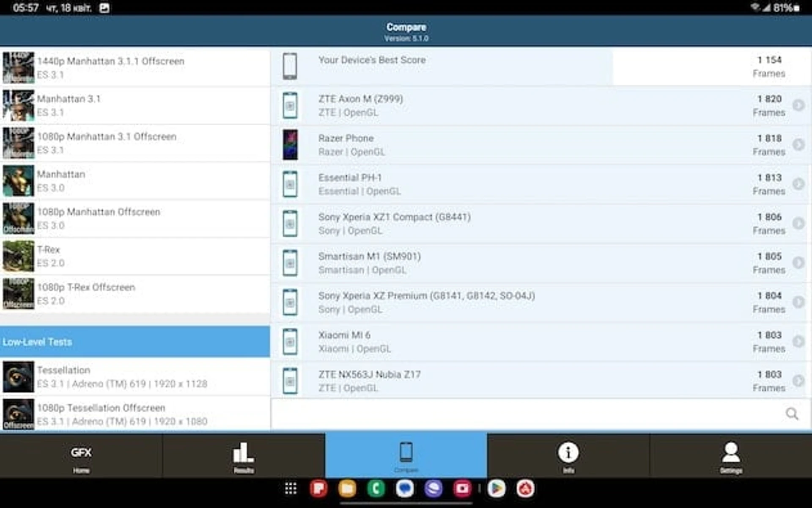
Task: Open the app drawer grid icon
Action: pos(291,489)
